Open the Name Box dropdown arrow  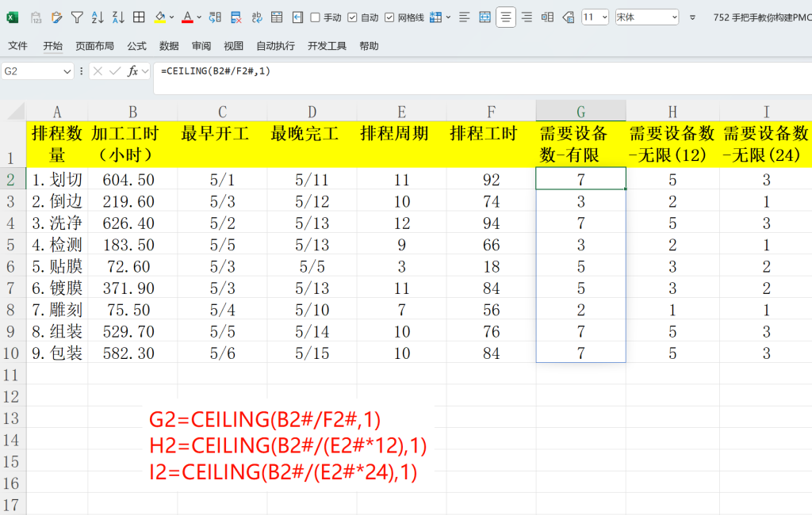(x=67, y=71)
